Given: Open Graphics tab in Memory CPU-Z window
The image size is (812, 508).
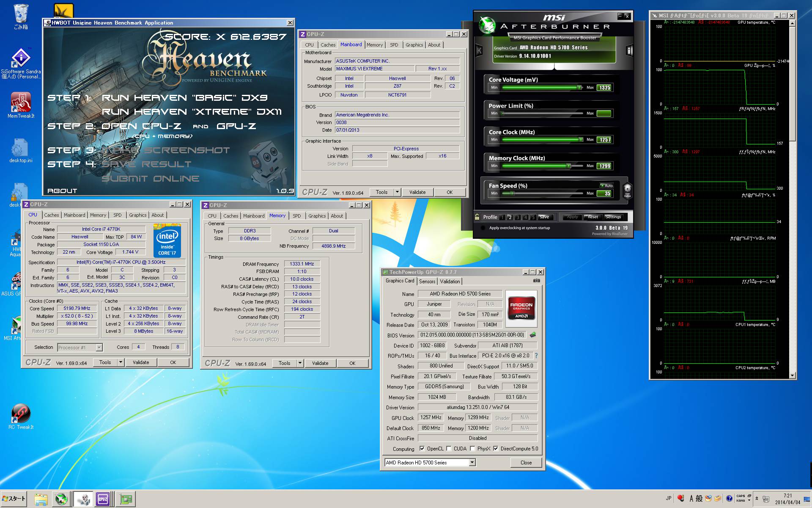Looking at the screenshot, I should [317, 216].
